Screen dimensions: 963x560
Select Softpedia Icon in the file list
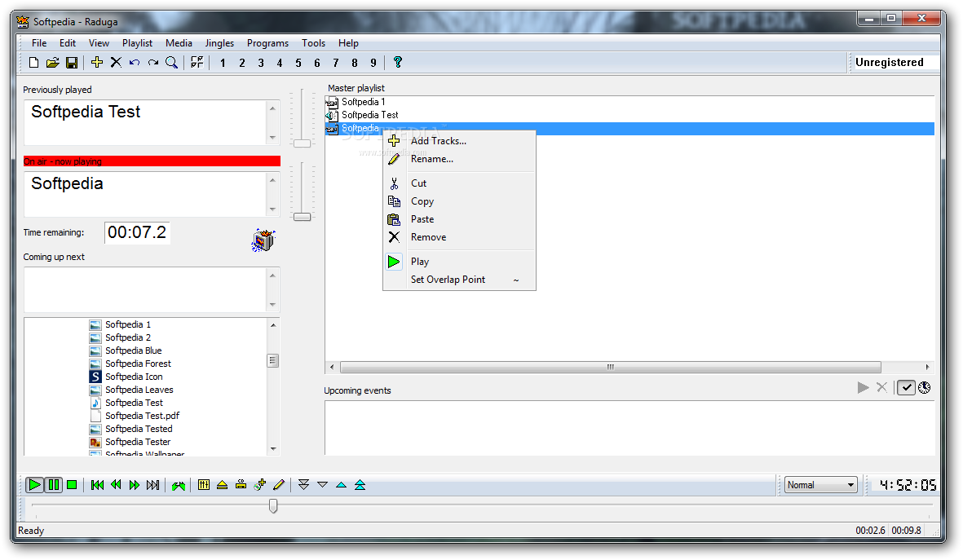(x=133, y=377)
